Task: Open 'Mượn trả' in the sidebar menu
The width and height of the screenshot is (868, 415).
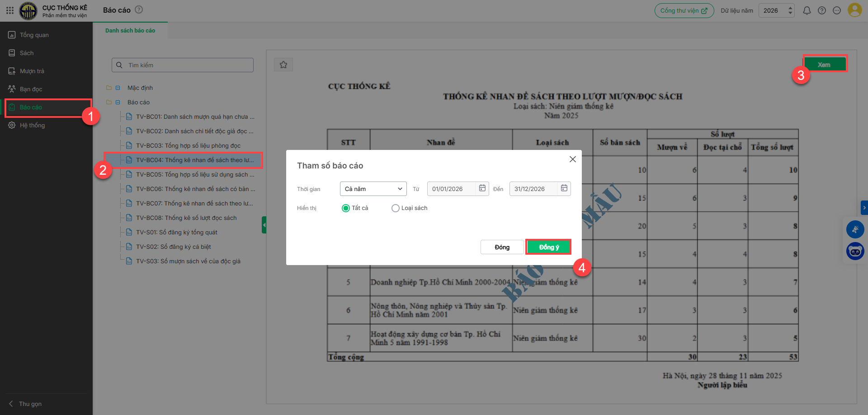Action: click(32, 71)
